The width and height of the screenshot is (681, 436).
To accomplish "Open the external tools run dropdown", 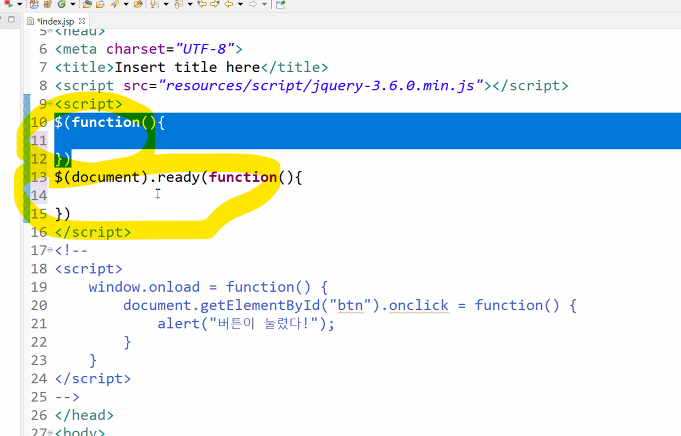I will pyautogui.click(x=20, y=4).
